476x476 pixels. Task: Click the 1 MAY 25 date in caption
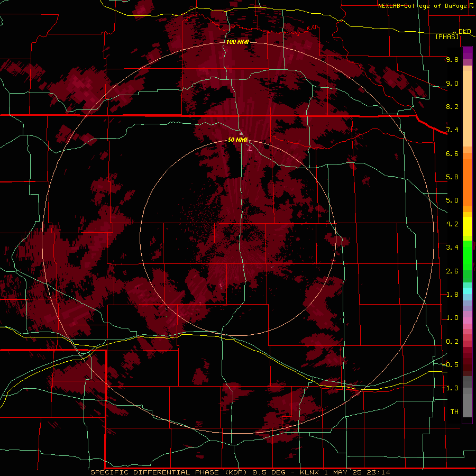(343, 472)
